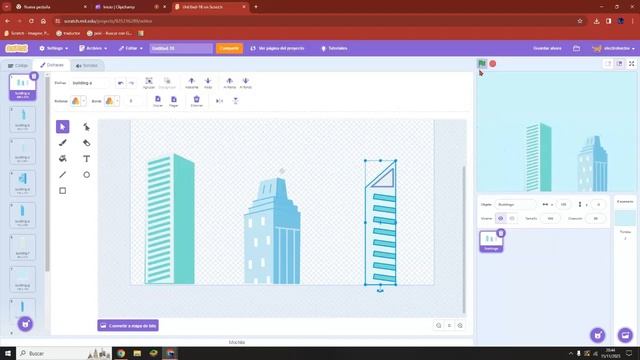The image size is (640, 360).
Task: Click the green flag to run
Action: [x=482, y=63]
